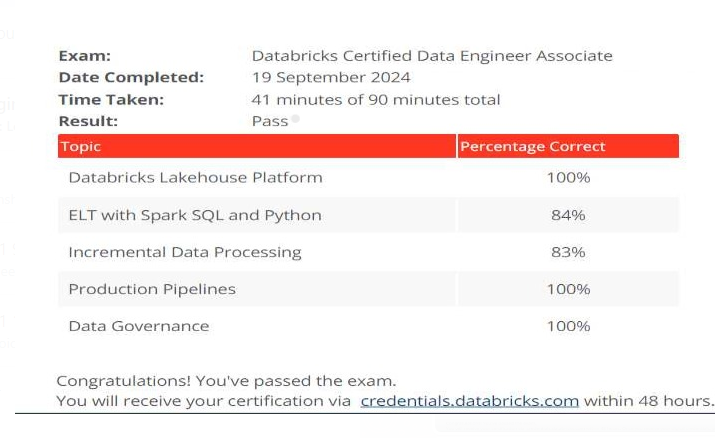Select the Databricks Lakehouse Platform row label

196,177
